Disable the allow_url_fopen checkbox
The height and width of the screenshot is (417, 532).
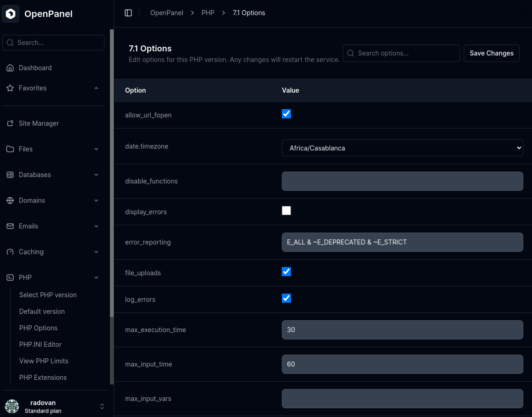pos(286,113)
